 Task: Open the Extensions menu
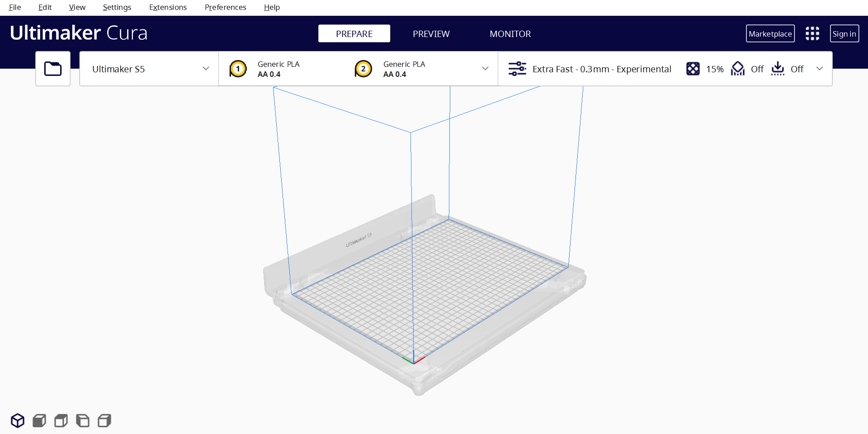click(168, 7)
